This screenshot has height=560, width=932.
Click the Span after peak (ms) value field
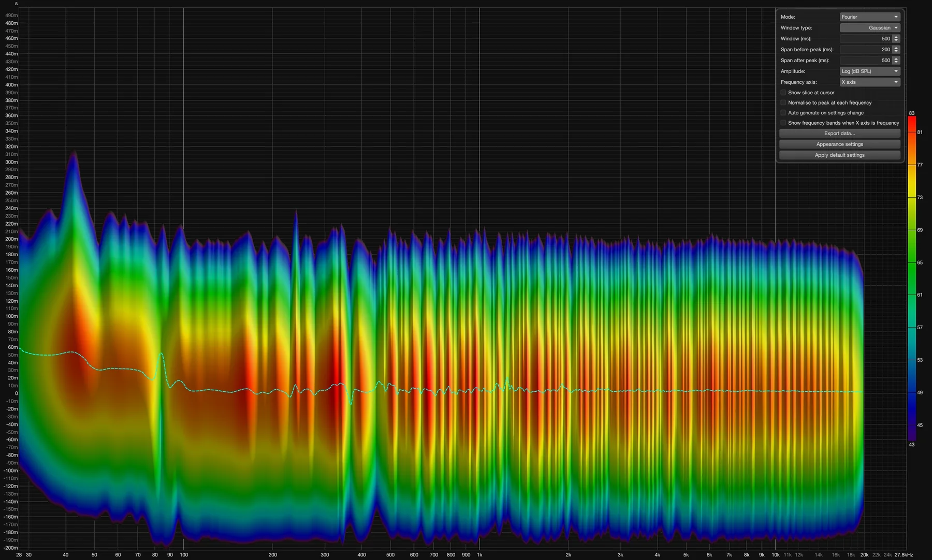pos(866,61)
